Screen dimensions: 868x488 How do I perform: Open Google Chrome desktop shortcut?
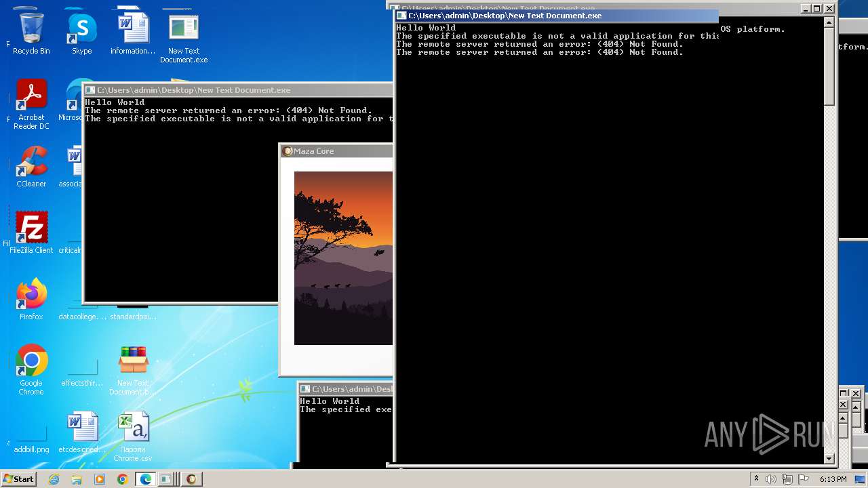click(x=31, y=370)
